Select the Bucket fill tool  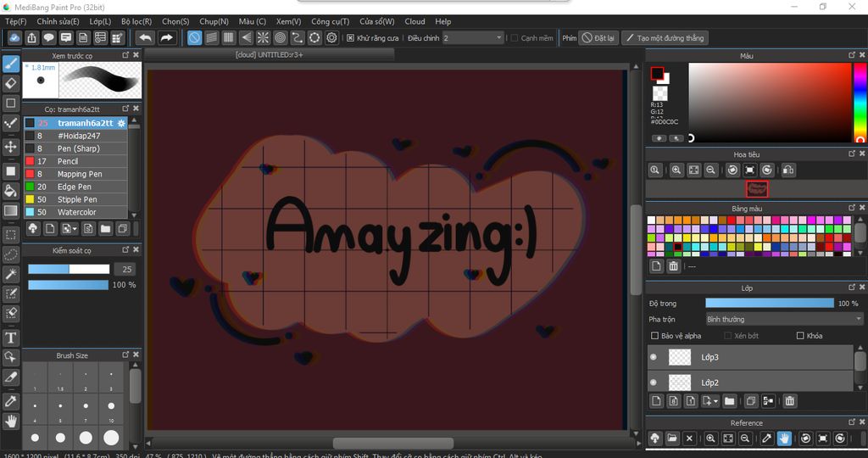coord(10,191)
